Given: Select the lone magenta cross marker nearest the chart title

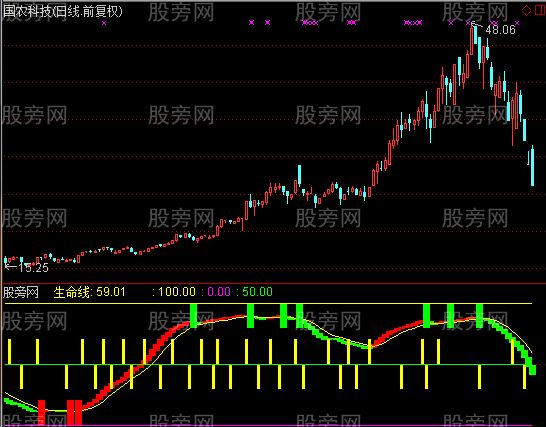Looking at the screenshot, I should [104, 23].
